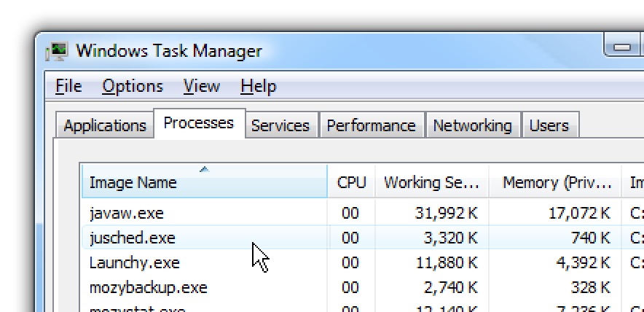Select the Processes tab
This screenshot has width=644, height=312.
[x=198, y=123]
